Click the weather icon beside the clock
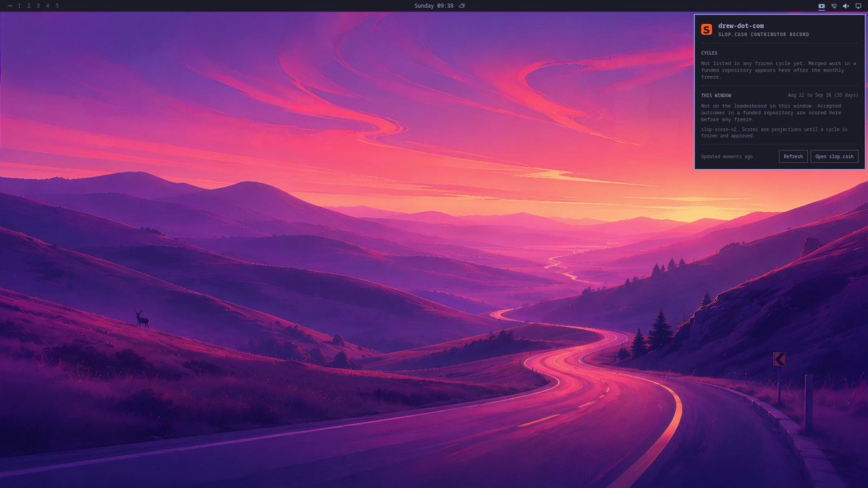The height and width of the screenshot is (488, 868). [461, 6]
